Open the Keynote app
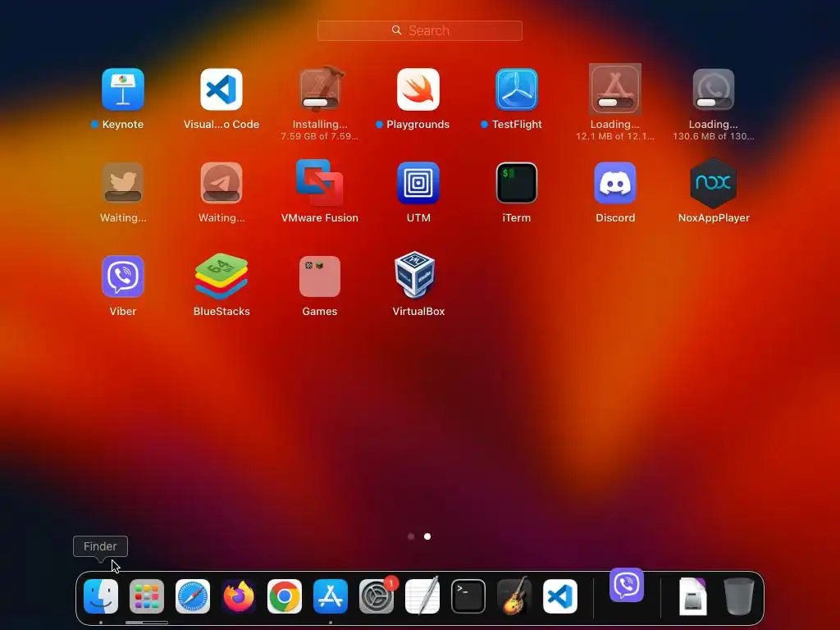The width and height of the screenshot is (840, 630). (123, 89)
